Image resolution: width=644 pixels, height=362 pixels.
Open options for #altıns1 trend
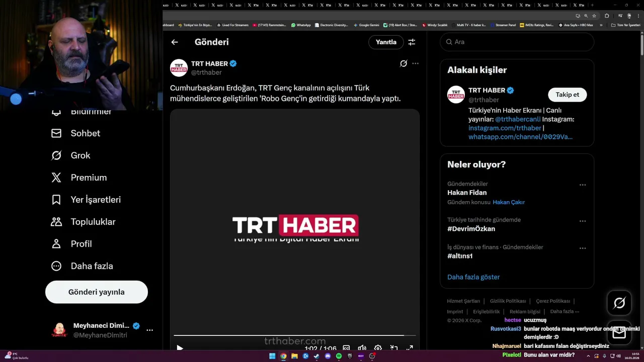point(583,248)
